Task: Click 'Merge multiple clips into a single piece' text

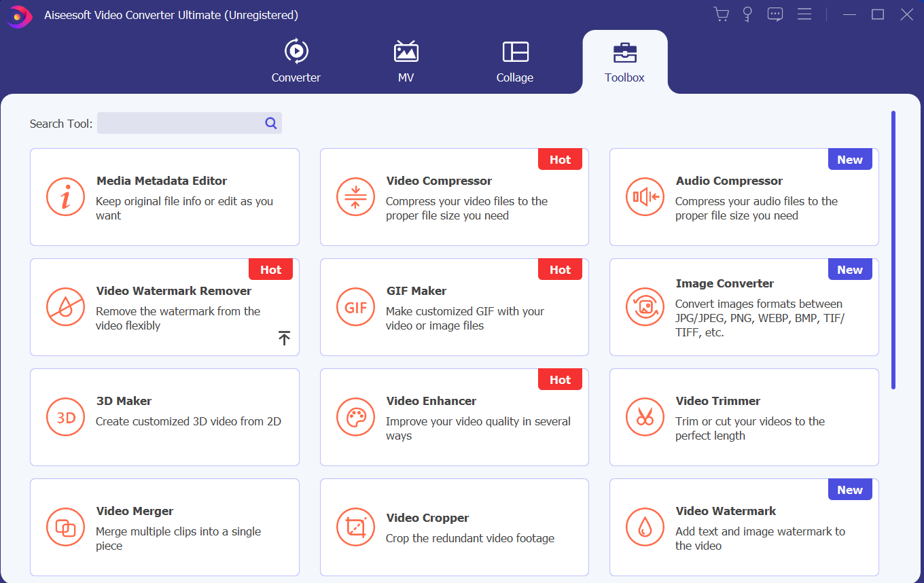Action: point(178,538)
